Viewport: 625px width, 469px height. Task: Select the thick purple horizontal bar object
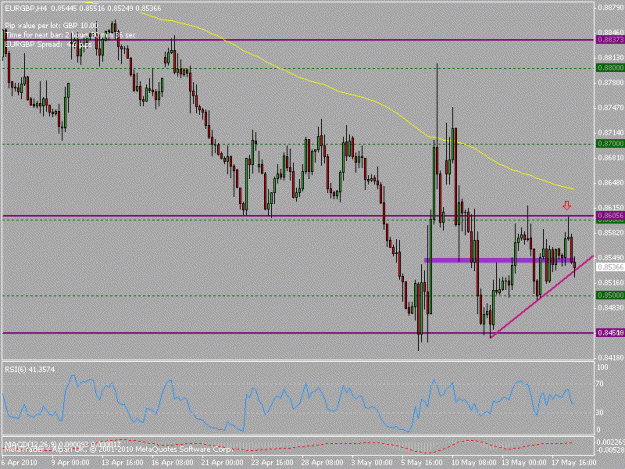click(x=499, y=260)
